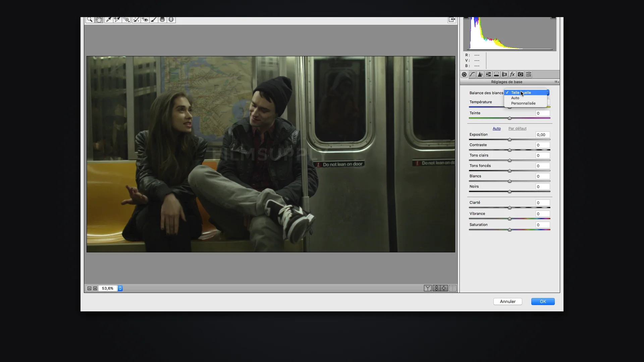Open the before/after Y view menu
Viewport: 644px width, 362px height.
tap(428, 288)
